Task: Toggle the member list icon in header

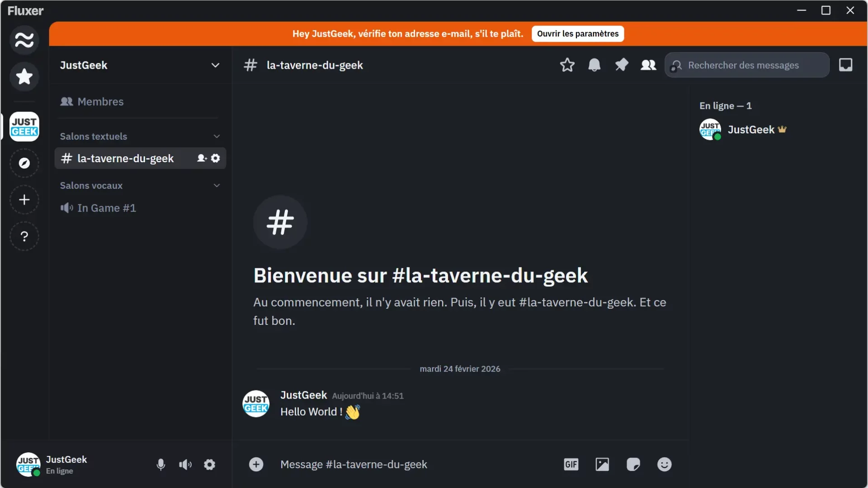Action: coord(649,65)
